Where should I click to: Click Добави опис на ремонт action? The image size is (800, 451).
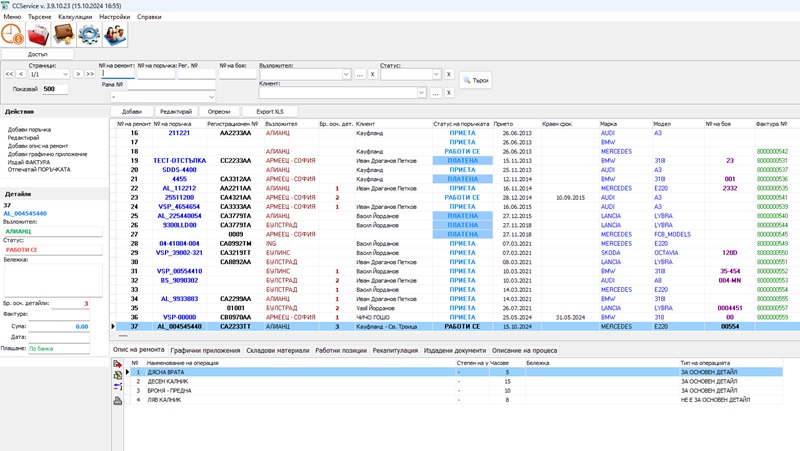pos(38,146)
